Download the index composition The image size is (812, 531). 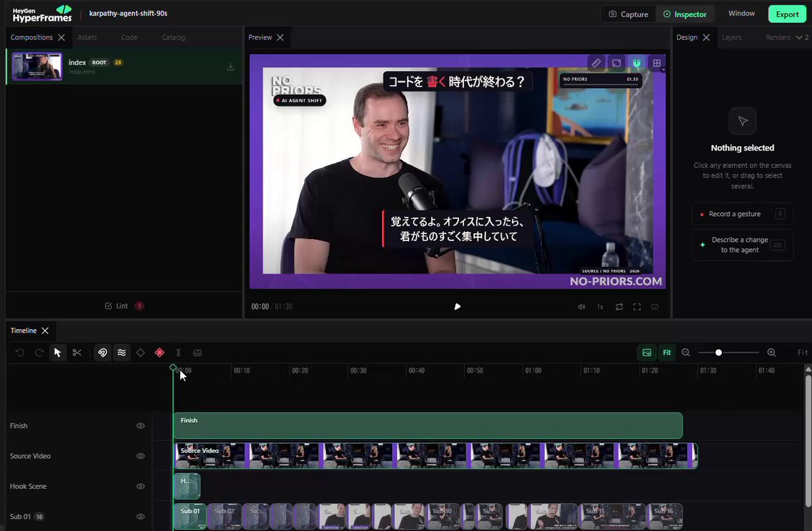[x=230, y=67]
